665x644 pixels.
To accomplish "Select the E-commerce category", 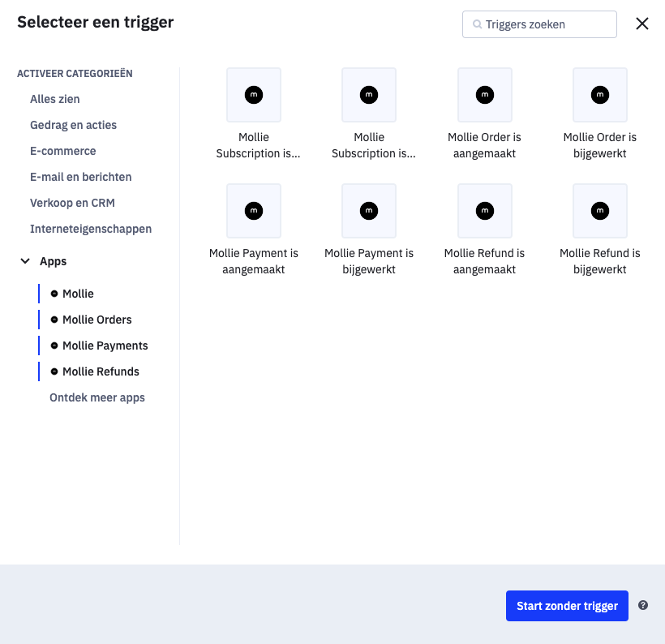I will click(62, 151).
